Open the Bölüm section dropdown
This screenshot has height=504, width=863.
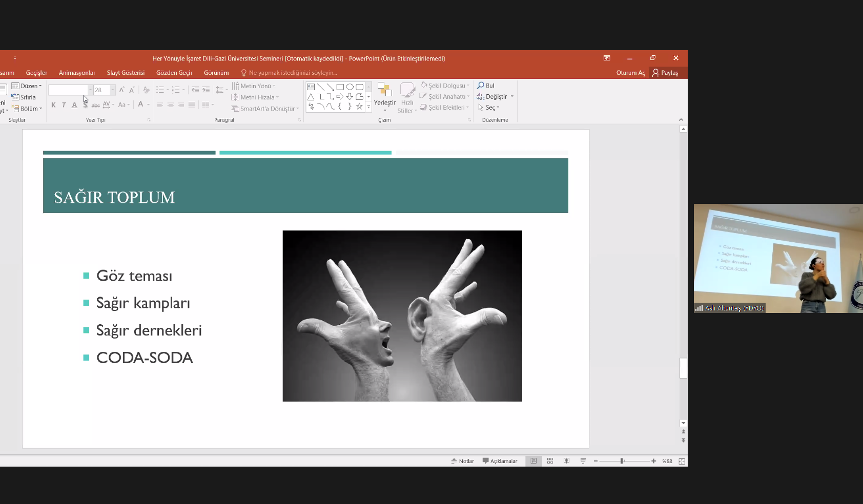[x=27, y=109]
